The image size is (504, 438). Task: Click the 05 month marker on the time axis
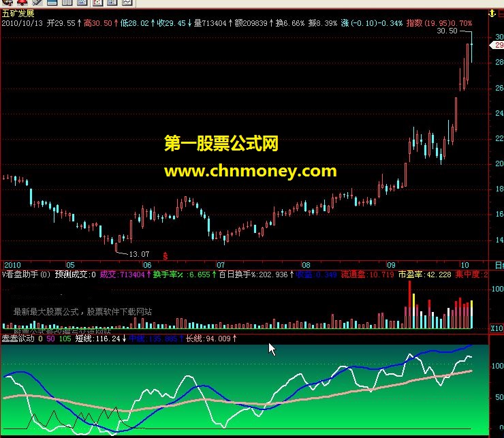pos(70,265)
